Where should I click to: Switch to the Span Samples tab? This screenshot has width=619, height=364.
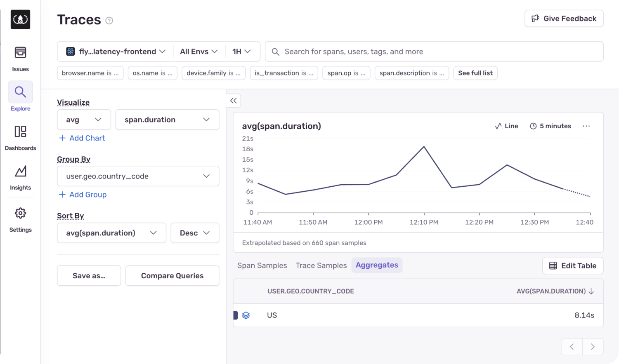coord(262,265)
